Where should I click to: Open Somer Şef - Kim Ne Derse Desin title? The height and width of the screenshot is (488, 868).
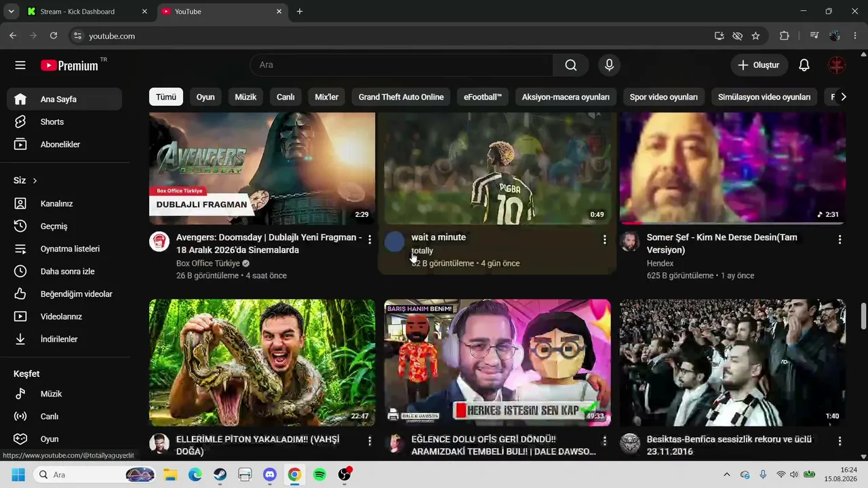point(722,244)
